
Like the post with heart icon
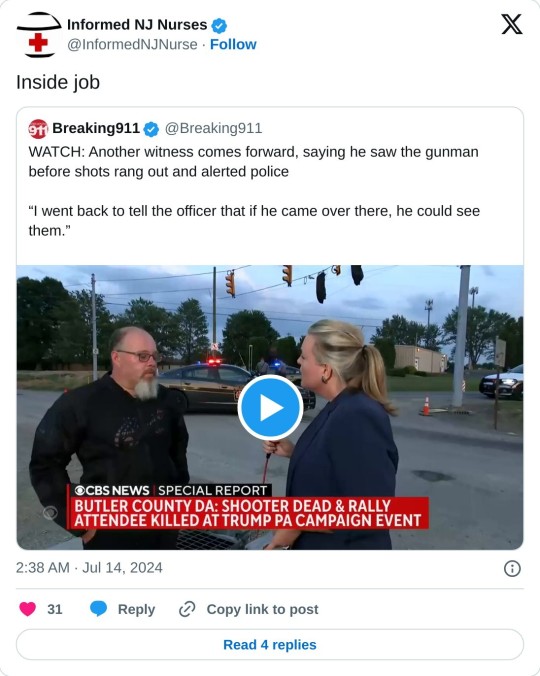28,609
